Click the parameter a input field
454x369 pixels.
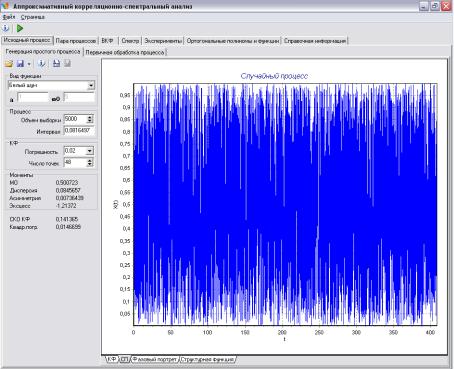[33, 97]
